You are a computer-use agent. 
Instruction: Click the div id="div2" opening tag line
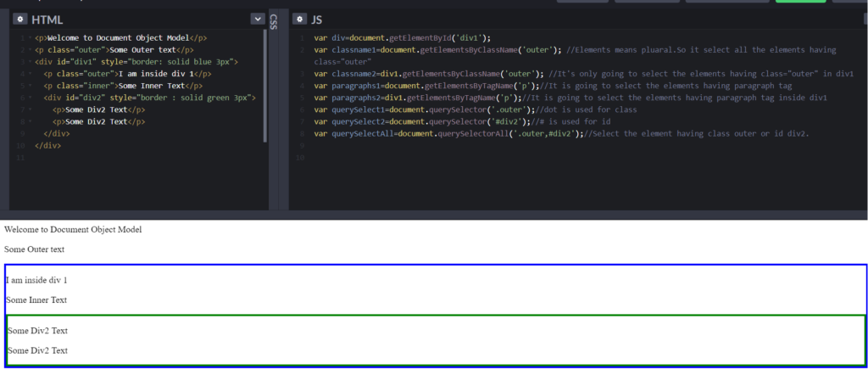149,98
